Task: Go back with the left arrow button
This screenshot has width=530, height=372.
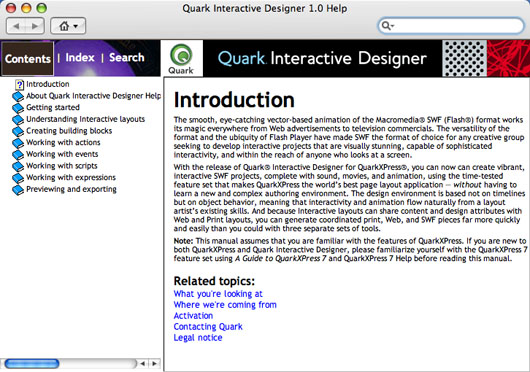Action: click(16, 26)
